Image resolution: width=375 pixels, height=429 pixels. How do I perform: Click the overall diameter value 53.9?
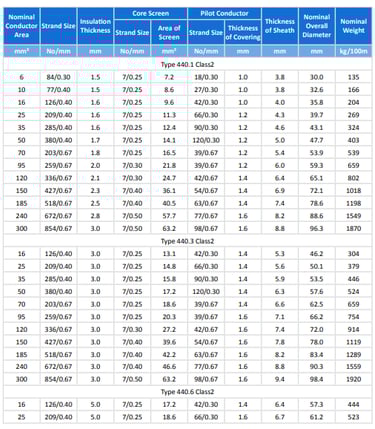click(316, 153)
